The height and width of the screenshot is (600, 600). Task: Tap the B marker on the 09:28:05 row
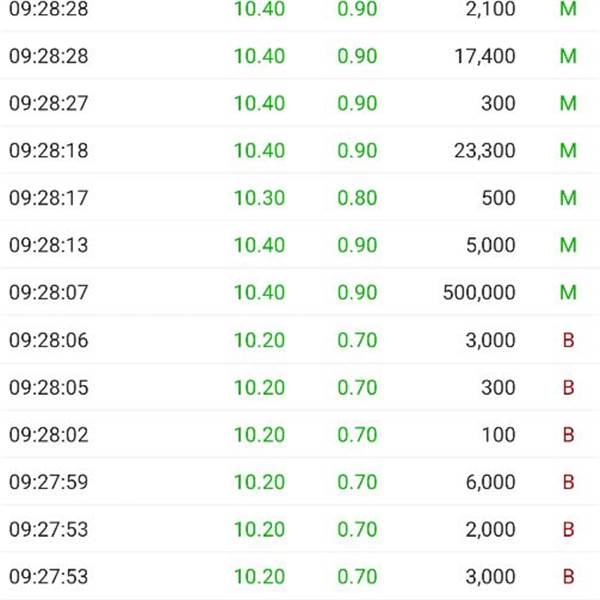pyautogui.click(x=568, y=387)
